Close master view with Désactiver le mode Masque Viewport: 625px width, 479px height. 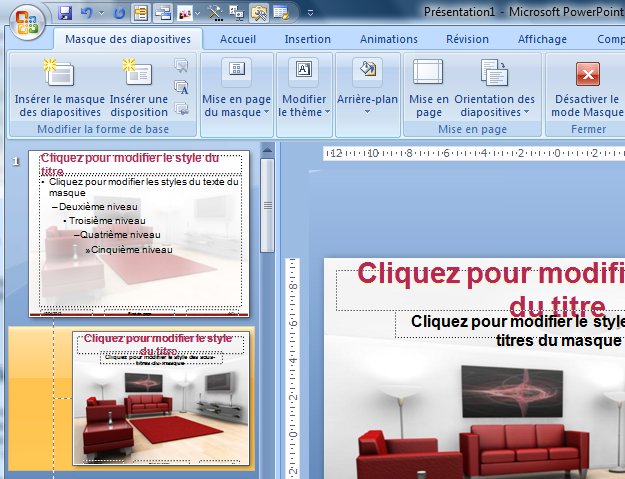click(x=588, y=89)
